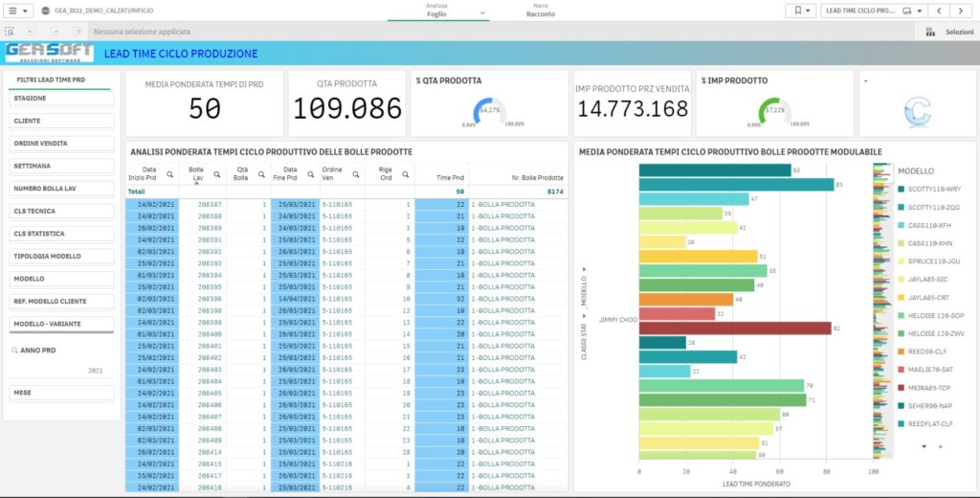Open the MODELLO - VARIANTE filter
Image resolution: width=980 pixels, height=498 pixels.
pos(61,324)
